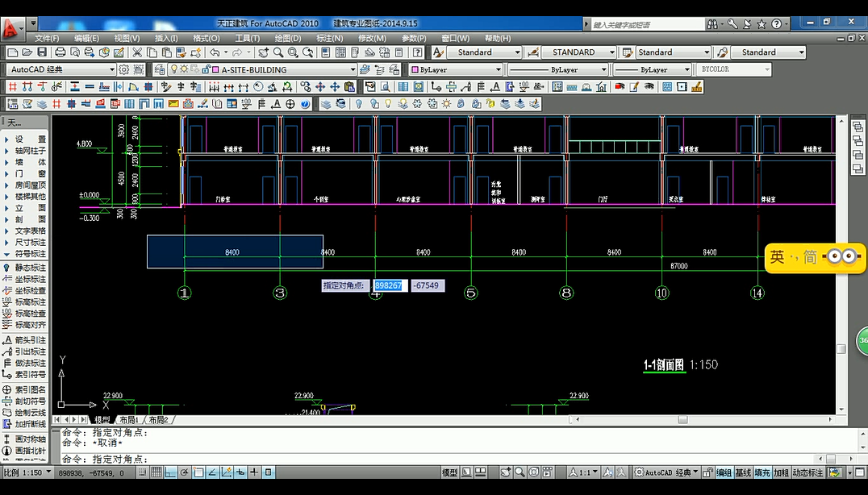Toggle the 基线 status bar button
This screenshot has width=868, height=495.
point(743,473)
